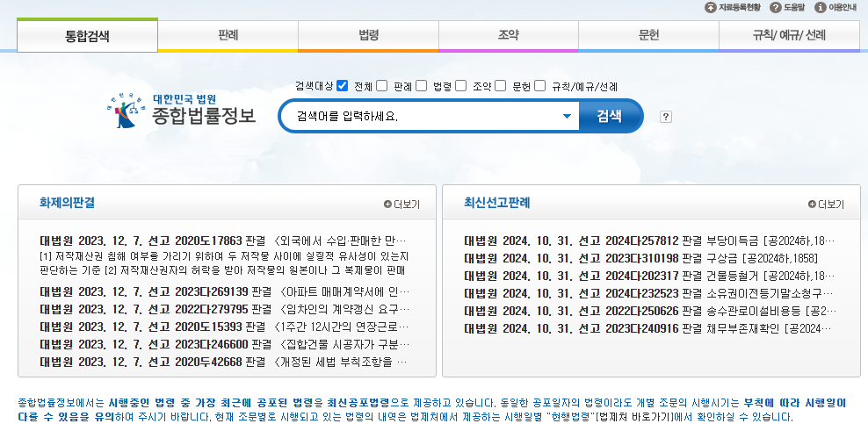Open the 도움말 help link

click(788, 7)
